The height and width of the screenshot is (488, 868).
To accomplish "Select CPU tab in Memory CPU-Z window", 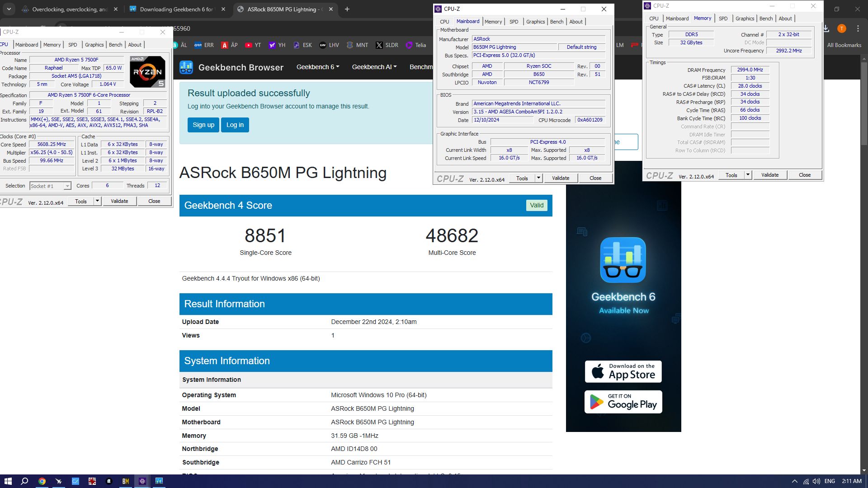I will tap(654, 19).
